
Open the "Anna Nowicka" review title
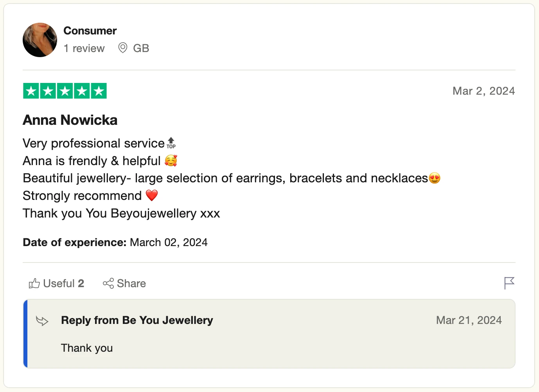pyautogui.click(x=70, y=120)
